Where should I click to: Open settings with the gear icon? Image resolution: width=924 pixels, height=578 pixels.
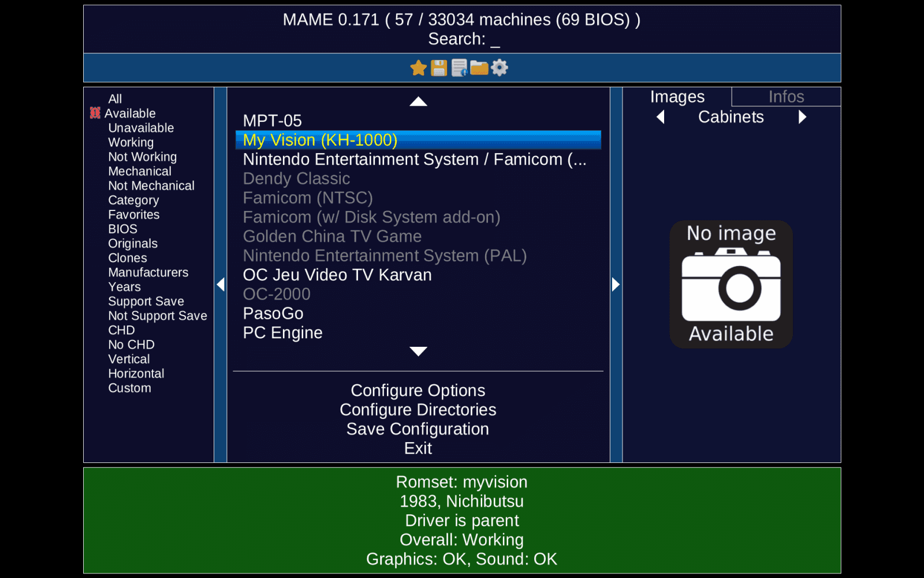click(x=500, y=68)
